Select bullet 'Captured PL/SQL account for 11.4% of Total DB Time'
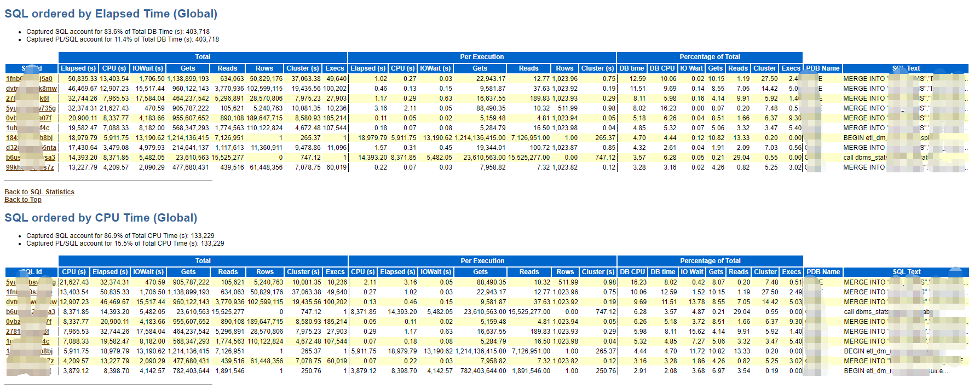This screenshot has width=980, height=389. (x=123, y=39)
